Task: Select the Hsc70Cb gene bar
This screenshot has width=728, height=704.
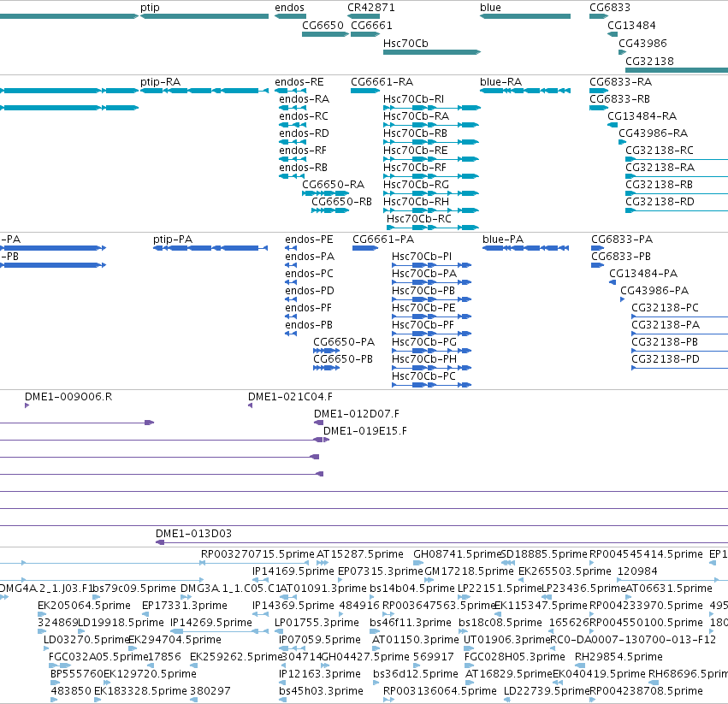Action: [432, 52]
